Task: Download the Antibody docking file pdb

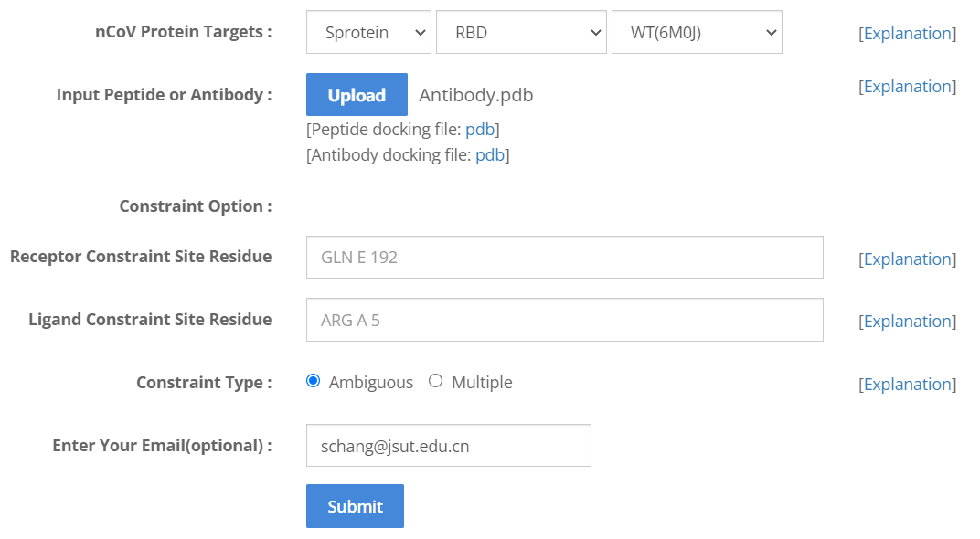Action: pos(490,155)
